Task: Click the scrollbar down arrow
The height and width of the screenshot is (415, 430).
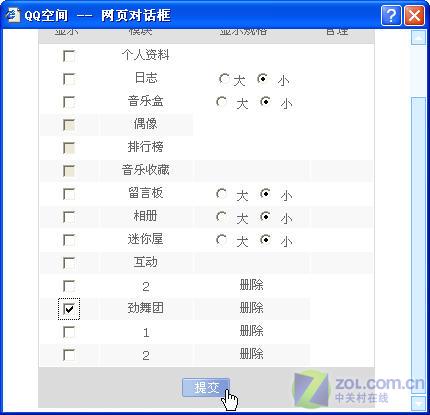Action: [418, 403]
